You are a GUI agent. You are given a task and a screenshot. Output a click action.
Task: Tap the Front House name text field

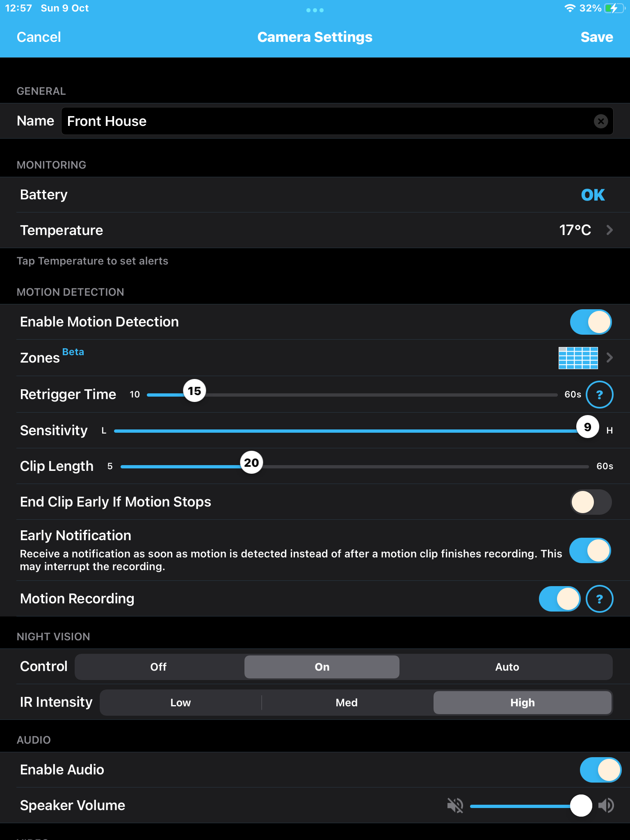tap(328, 121)
